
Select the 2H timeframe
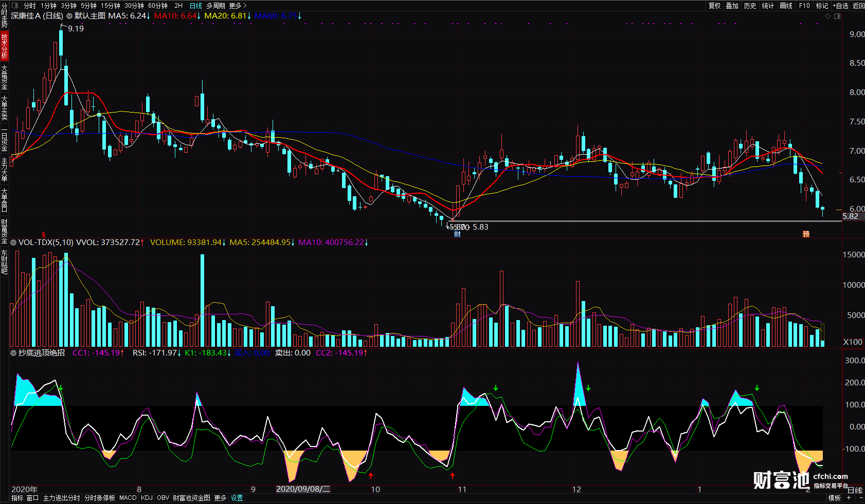point(178,6)
